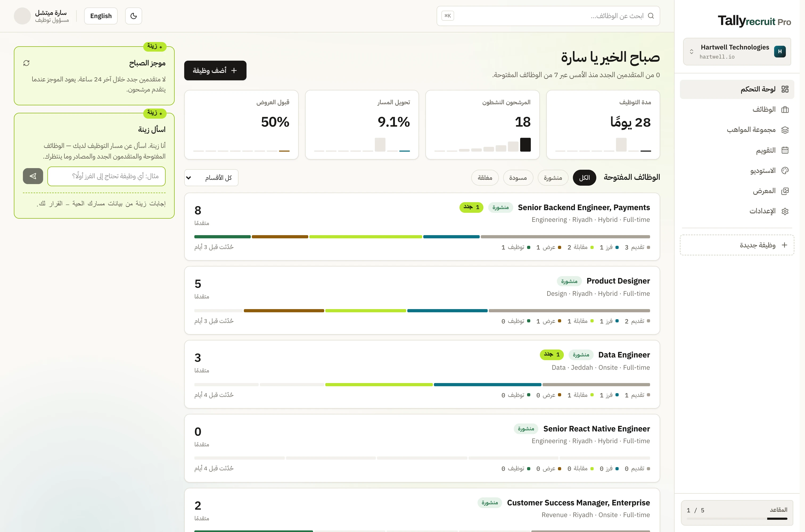The image size is (805, 532).
Task: Open الإعدادات in the sidebar
Action: pos(737,211)
